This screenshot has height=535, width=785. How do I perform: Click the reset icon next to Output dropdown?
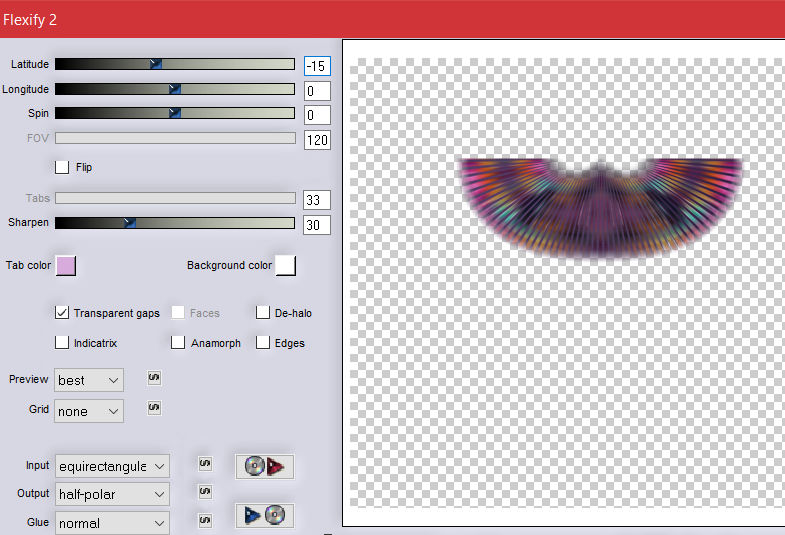pyautogui.click(x=205, y=492)
